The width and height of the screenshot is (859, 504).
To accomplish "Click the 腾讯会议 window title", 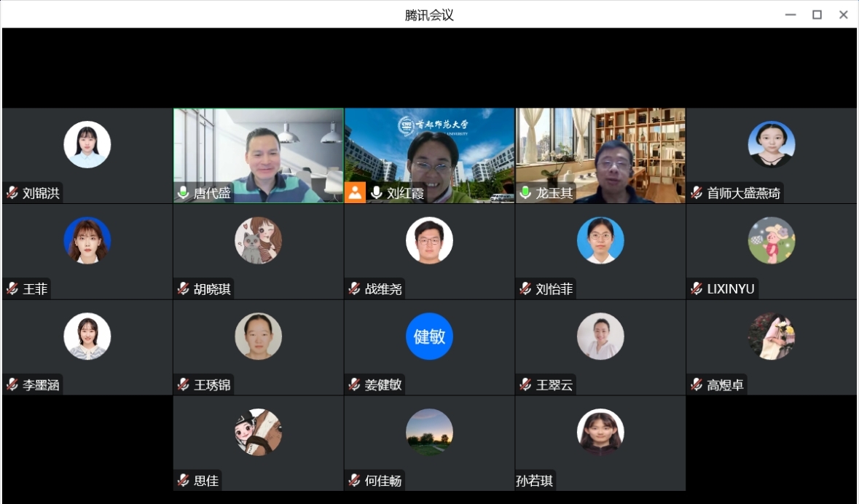I will pos(429,15).
